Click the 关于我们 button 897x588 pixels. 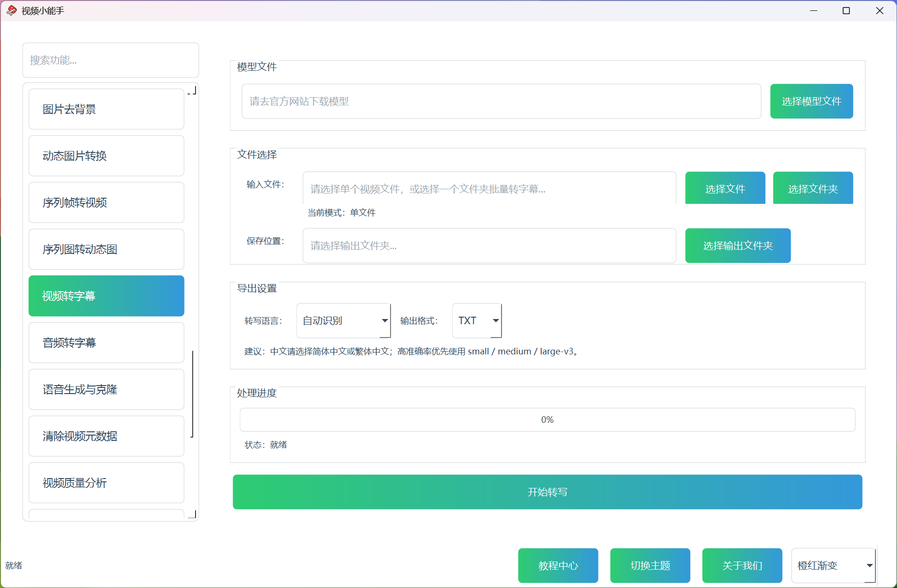coord(742,565)
